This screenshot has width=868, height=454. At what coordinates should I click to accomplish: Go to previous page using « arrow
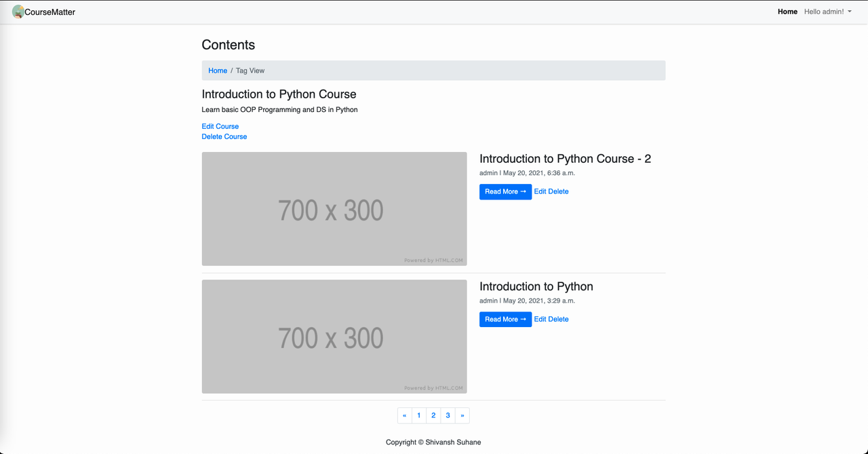tap(404, 415)
